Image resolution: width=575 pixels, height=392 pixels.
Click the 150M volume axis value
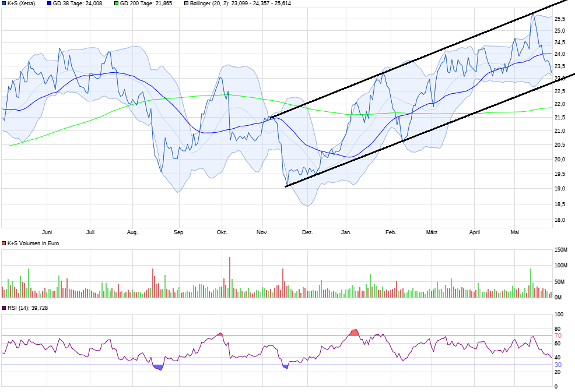(x=560, y=250)
